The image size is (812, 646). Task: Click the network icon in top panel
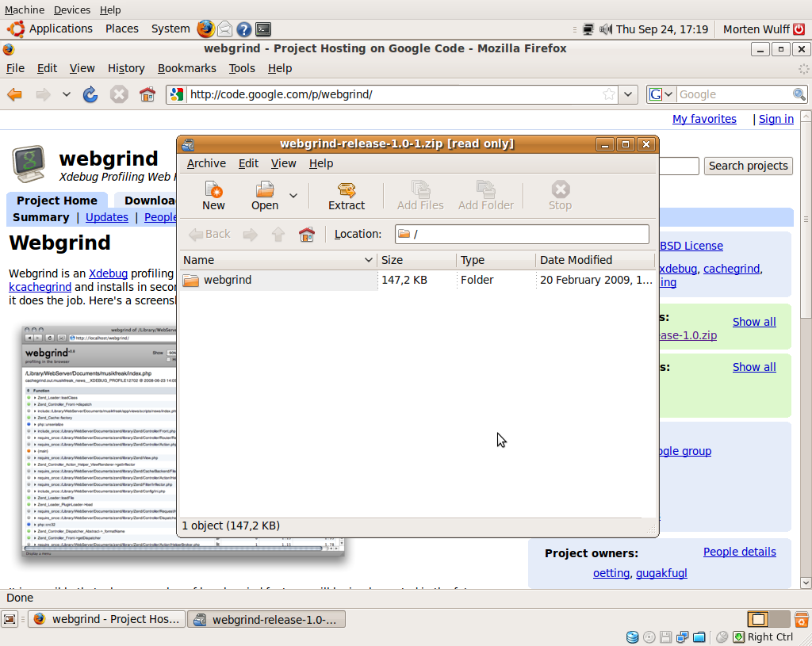[x=588, y=29]
